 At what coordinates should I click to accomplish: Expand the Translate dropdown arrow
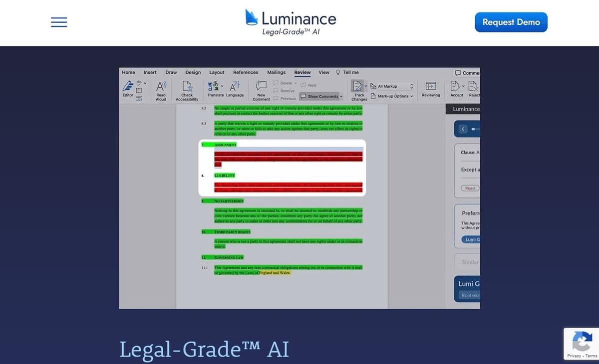point(222,86)
